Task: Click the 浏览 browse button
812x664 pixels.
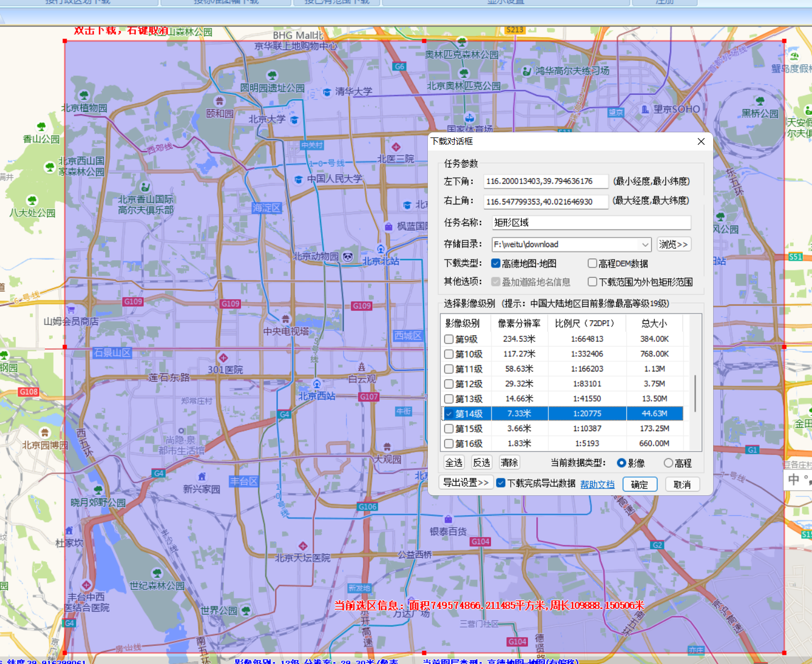Action: [674, 244]
